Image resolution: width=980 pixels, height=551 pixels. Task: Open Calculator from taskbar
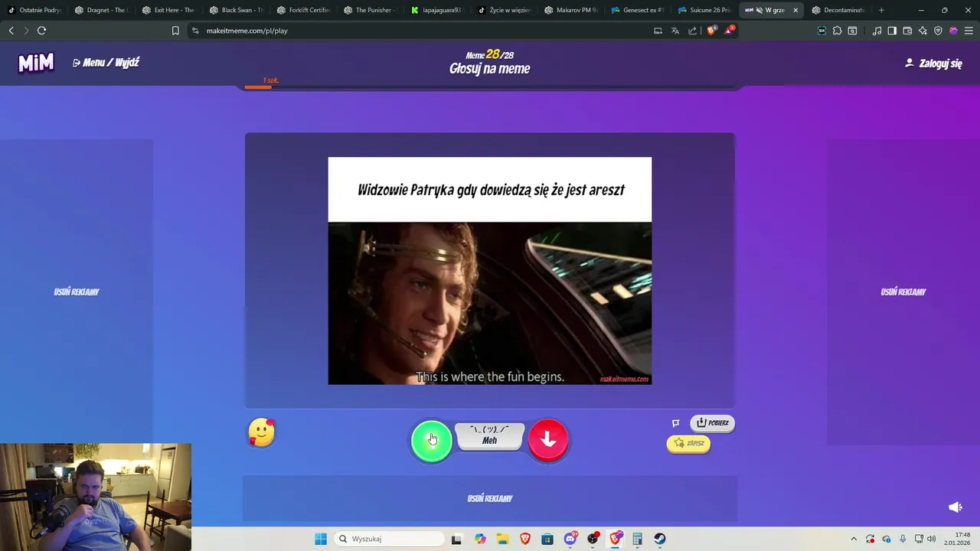coord(637,539)
